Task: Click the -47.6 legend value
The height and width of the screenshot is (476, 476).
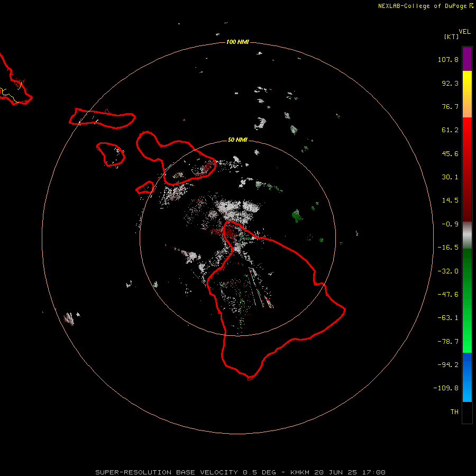Action: 448,295
